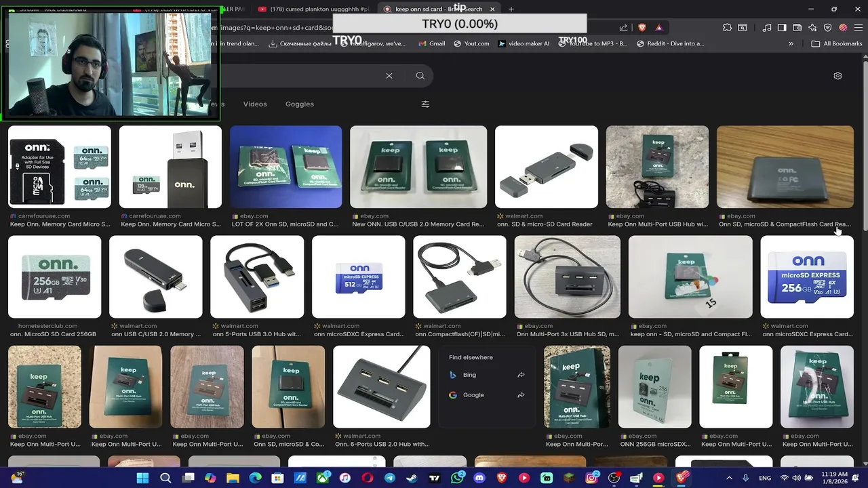
Task: Click the magnifier search icon in search bar
Action: pos(420,76)
